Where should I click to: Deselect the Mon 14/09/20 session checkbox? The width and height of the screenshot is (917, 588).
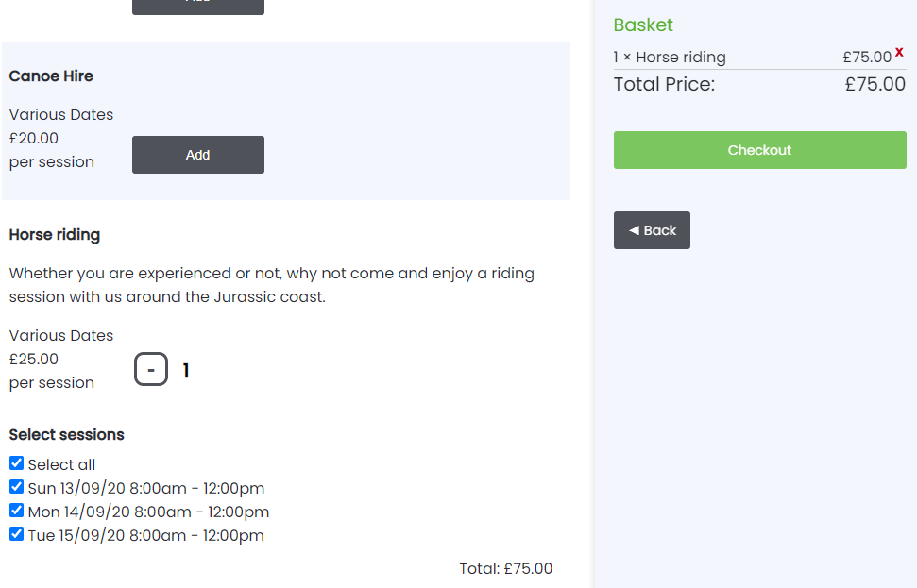point(16,511)
